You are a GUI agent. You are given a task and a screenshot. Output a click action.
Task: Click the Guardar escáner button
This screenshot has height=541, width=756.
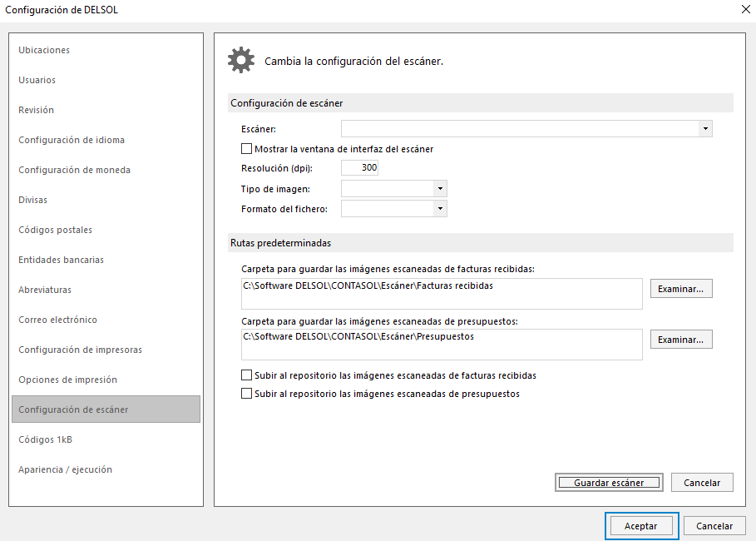click(609, 482)
